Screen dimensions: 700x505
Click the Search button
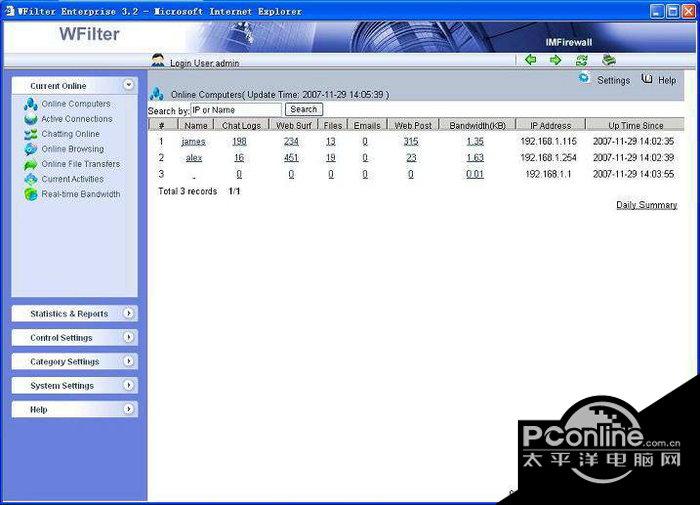304,109
